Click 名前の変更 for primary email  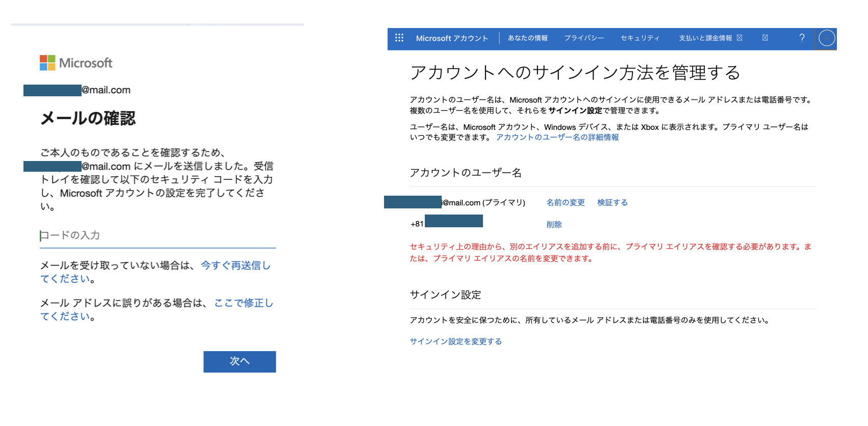[x=566, y=202]
